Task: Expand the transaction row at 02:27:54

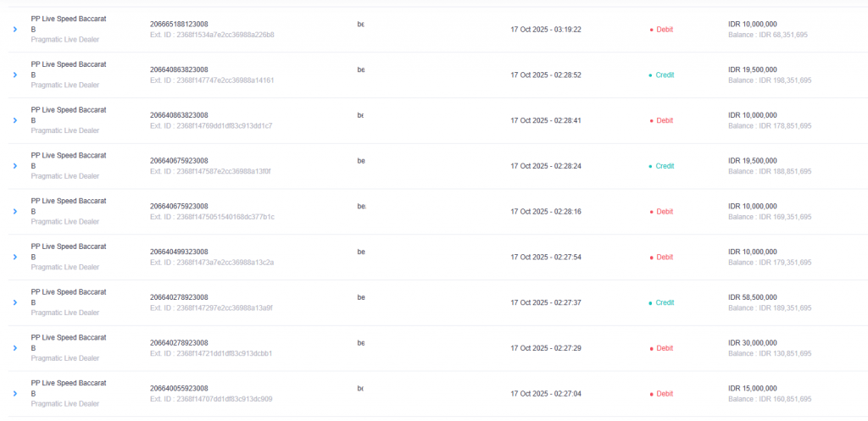Action: pos(14,258)
